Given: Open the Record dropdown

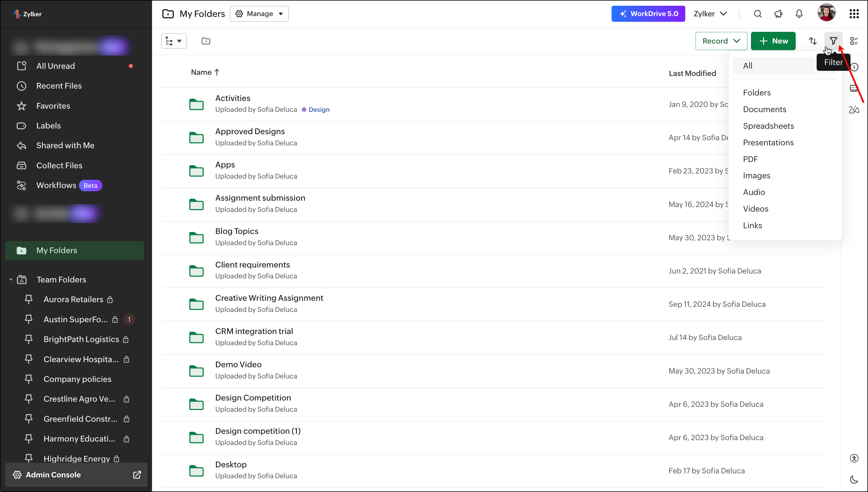Looking at the screenshot, I should tap(721, 41).
